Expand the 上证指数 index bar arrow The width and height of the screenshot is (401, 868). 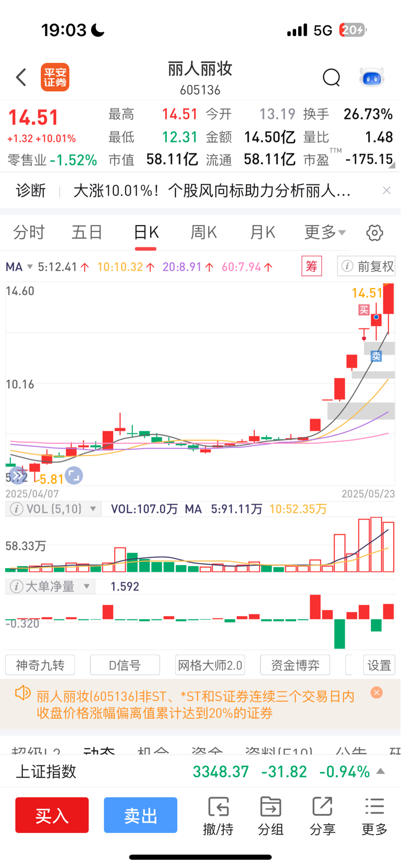(381, 771)
